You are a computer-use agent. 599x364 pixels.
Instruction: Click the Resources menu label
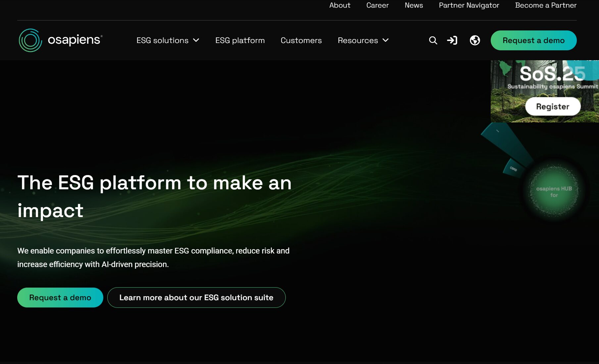pos(358,40)
